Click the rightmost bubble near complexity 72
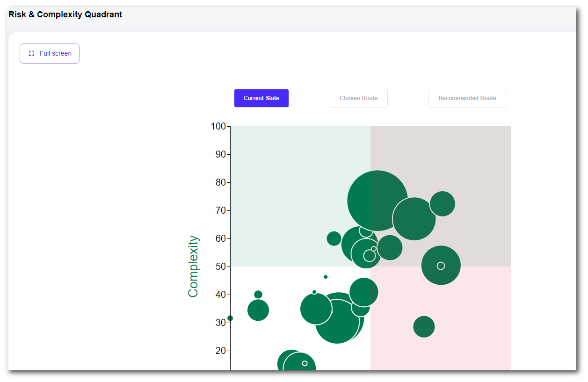 (443, 204)
